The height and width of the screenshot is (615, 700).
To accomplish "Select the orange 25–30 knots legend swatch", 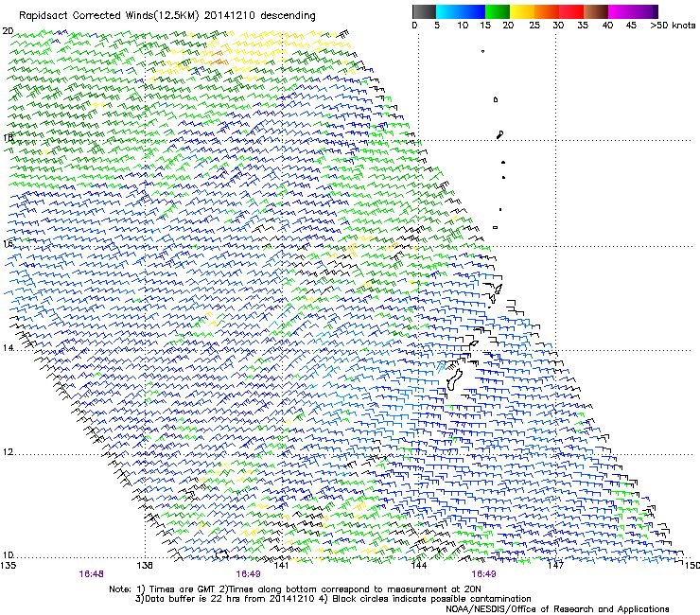I will click(x=547, y=11).
